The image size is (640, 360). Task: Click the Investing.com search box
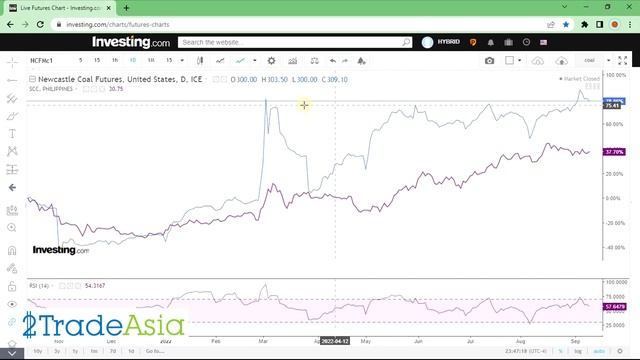[x=295, y=42]
